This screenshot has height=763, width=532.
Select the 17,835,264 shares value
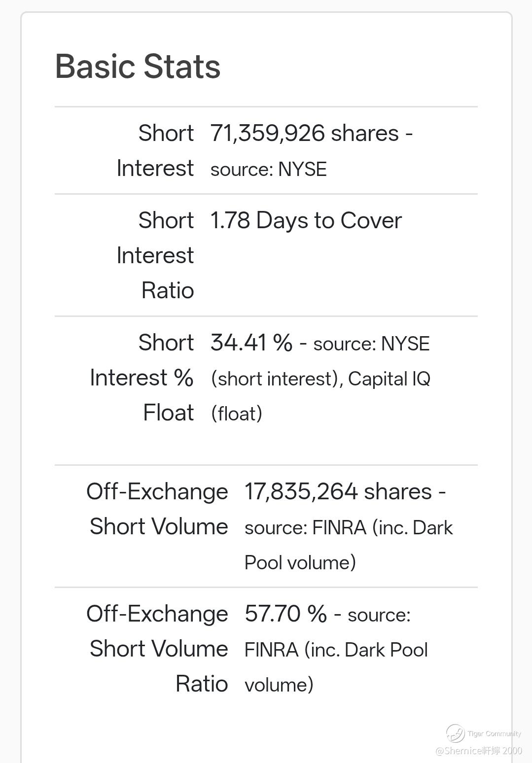pyautogui.click(x=338, y=491)
